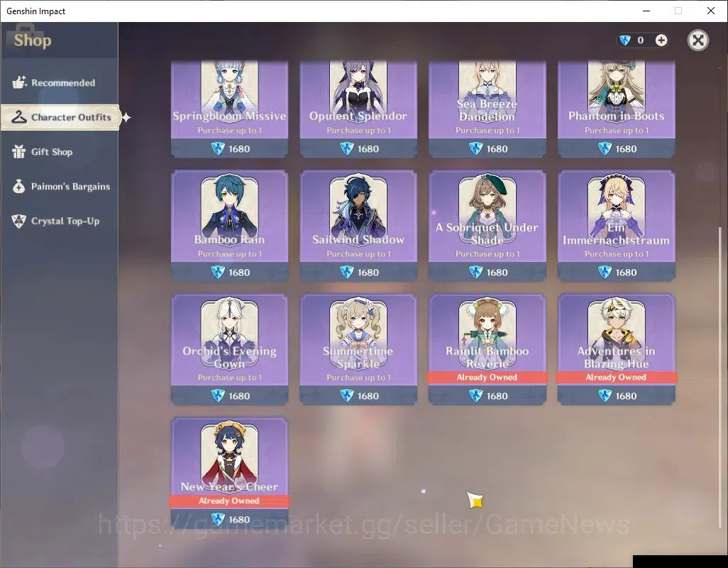Select the Sailwind Shadow outfit
This screenshot has height=568, width=728.
click(358, 225)
